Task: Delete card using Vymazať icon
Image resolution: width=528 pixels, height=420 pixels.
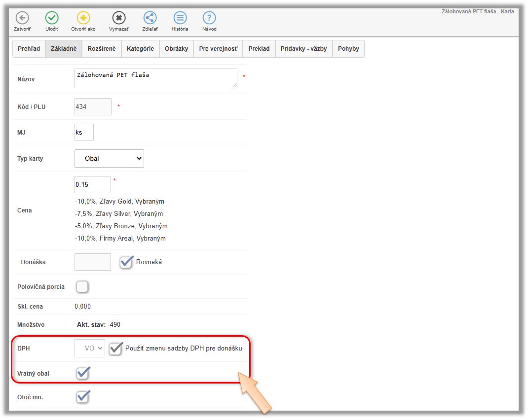Action: 118,18
